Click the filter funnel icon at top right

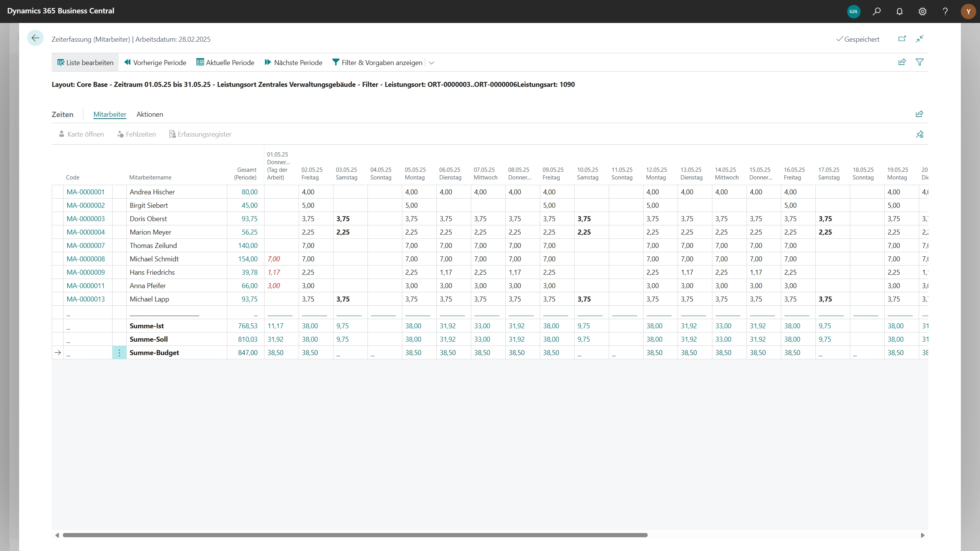(920, 62)
